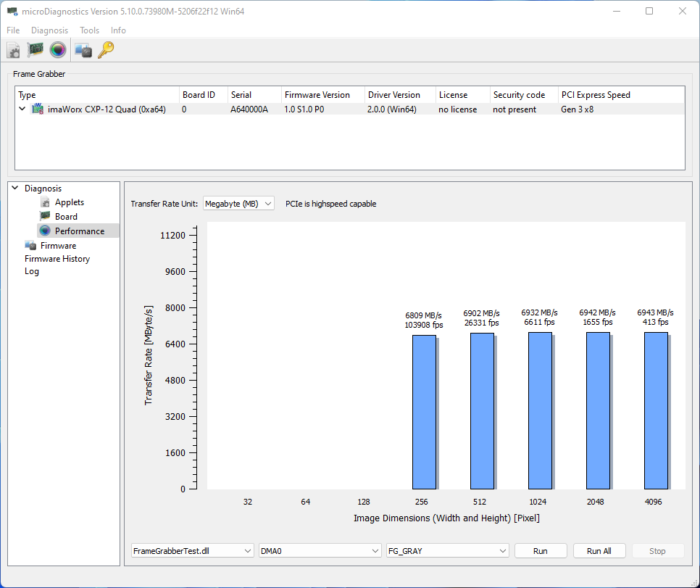The image size is (700, 588).
Task: Click the golden key license icon
Action: (106, 50)
